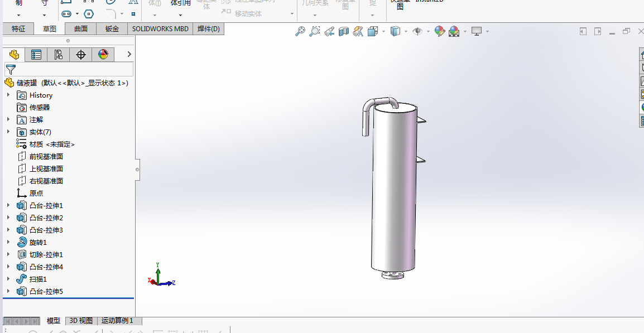Switch to the PropertyManager tab icon
This screenshot has width=644, height=333.
[36, 55]
